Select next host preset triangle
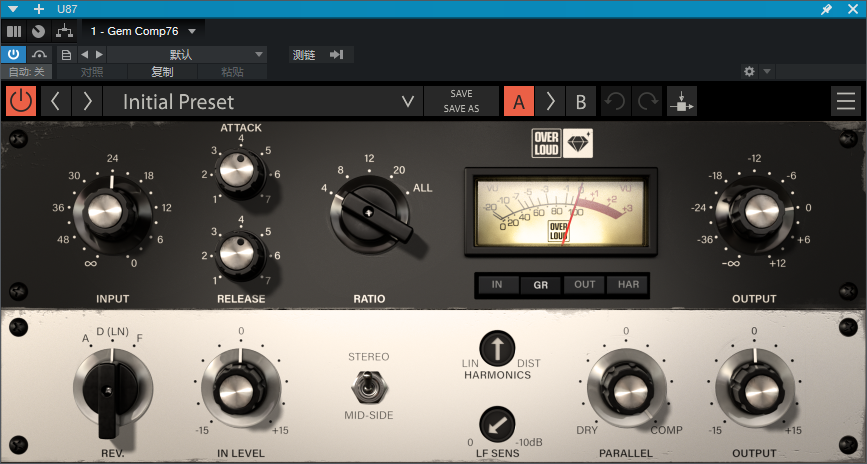867x464 pixels. [x=99, y=54]
